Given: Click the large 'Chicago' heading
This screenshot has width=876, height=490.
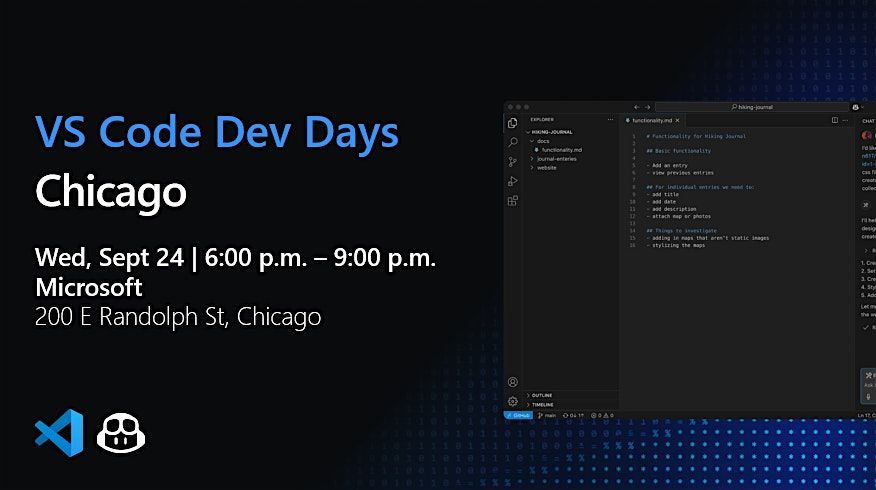Looking at the screenshot, I should [111, 192].
